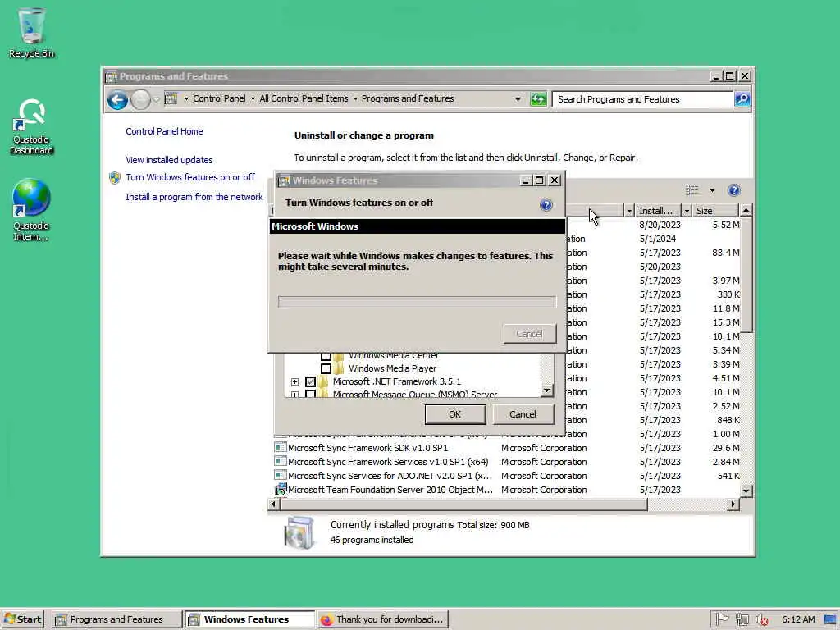Switch to Firefox Thank you for downloading task
This screenshot has height=630, width=840.
click(382, 619)
